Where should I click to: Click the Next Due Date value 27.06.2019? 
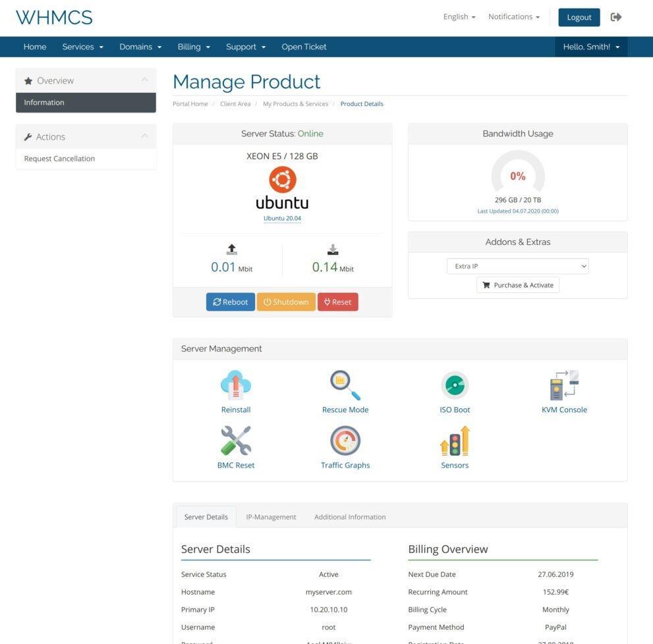(555, 574)
